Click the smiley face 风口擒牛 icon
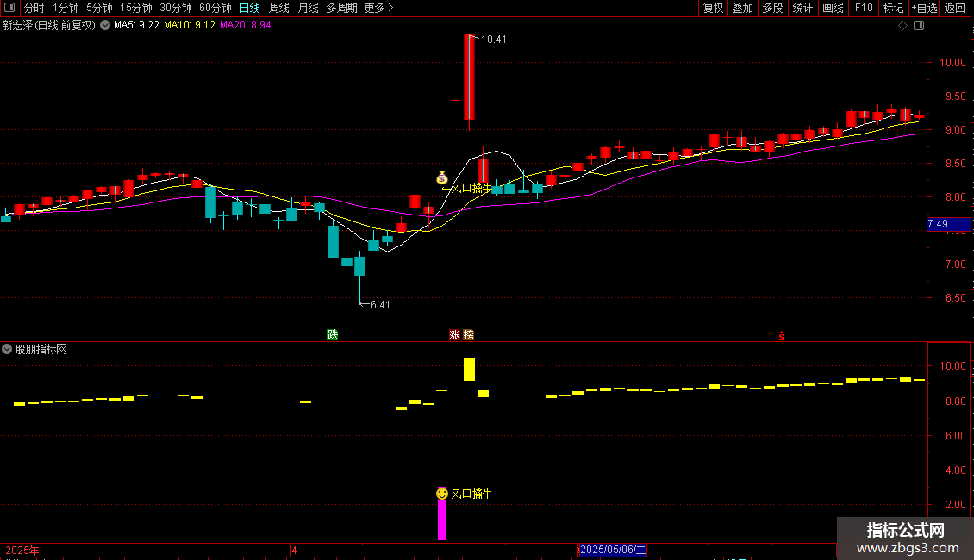The width and height of the screenshot is (974, 560). pyautogui.click(x=442, y=494)
